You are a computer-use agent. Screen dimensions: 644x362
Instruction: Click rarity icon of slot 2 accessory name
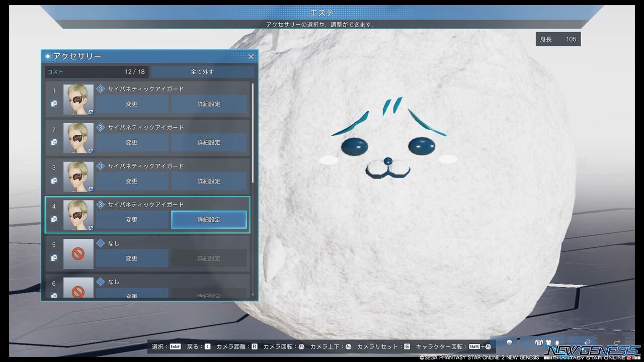100,128
